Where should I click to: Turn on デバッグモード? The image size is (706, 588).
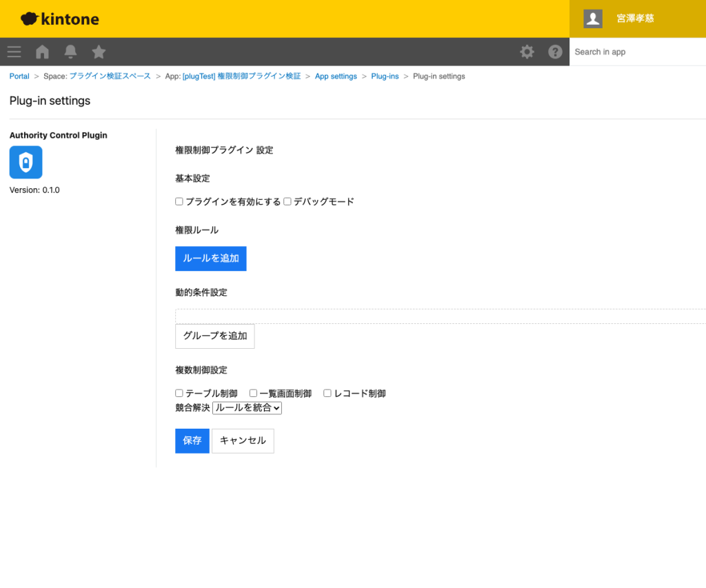[x=287, y=201]
